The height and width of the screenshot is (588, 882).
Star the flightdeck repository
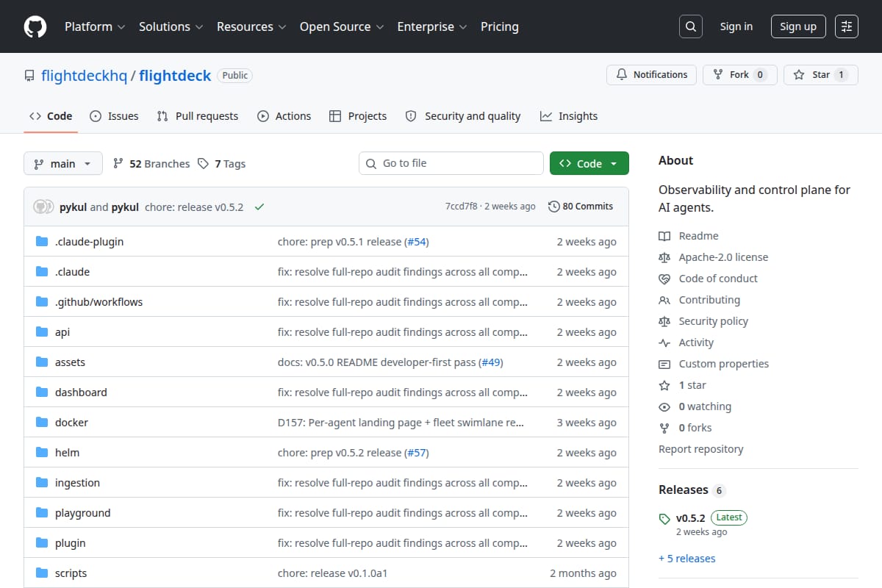(x=821, y=75)
